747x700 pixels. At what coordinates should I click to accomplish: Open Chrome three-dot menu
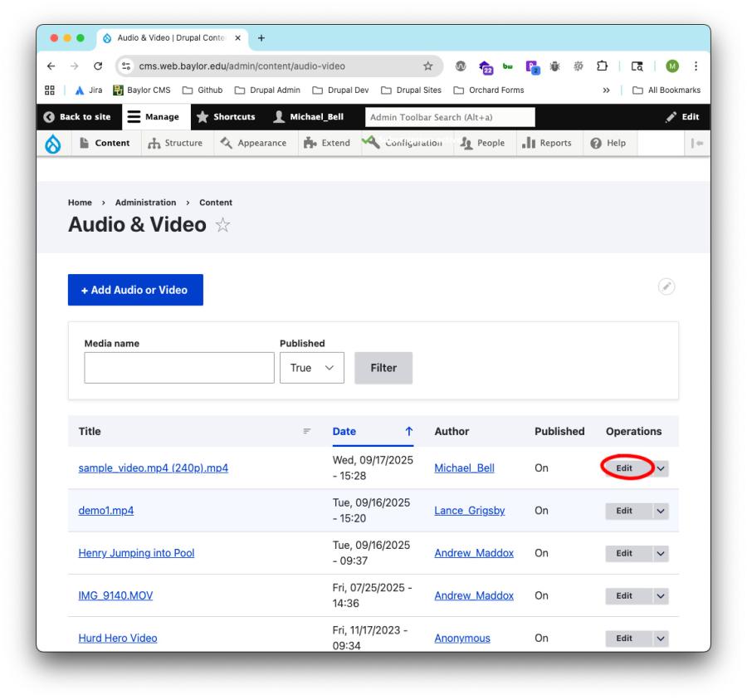tap(696, 66)
